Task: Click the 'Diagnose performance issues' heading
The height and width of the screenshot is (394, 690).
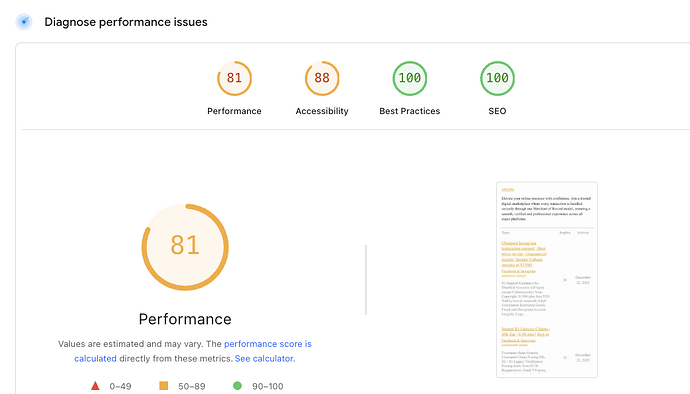Action: point(126,22)
